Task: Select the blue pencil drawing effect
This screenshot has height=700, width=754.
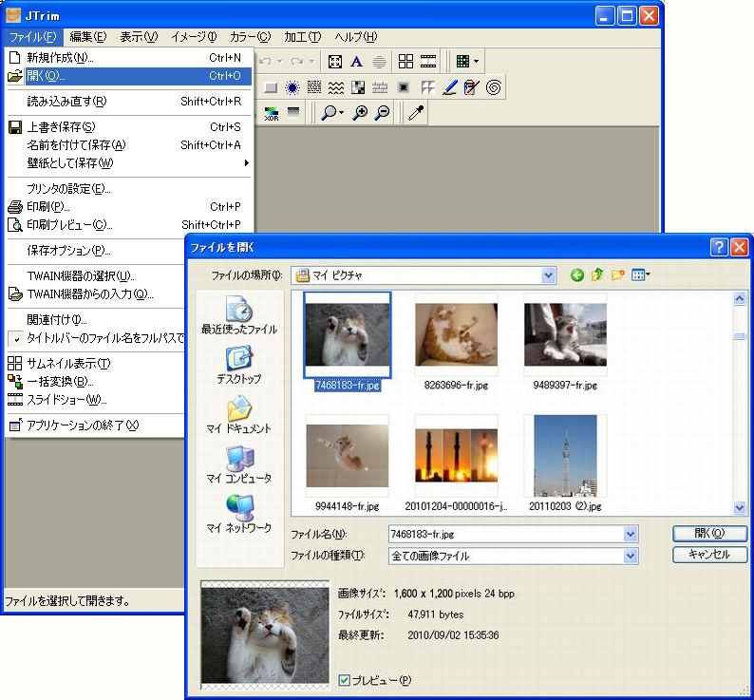Action: click(x=449, y=87)
